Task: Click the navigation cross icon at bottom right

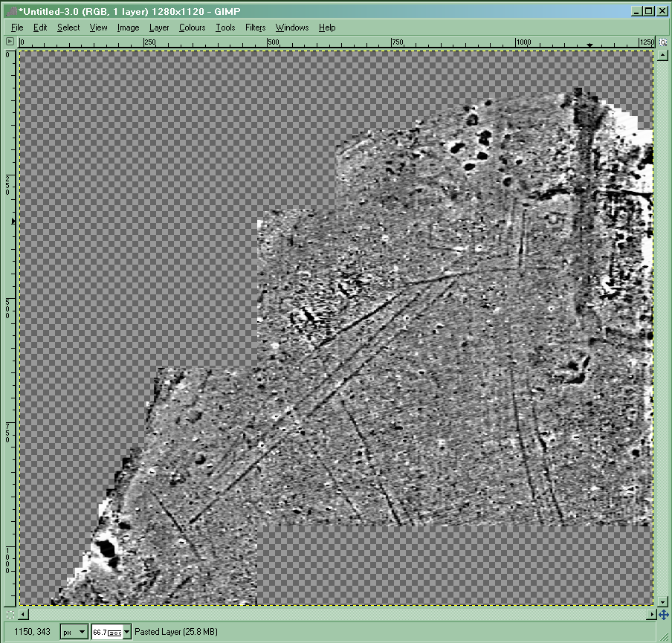Action: pos(663,615)
